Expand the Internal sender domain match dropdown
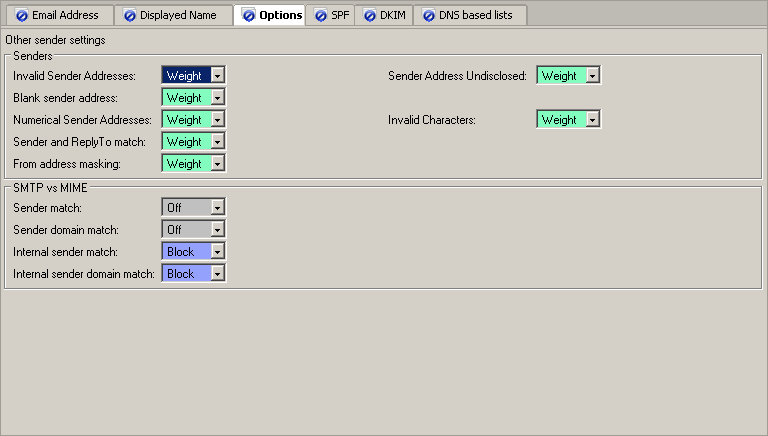Image resolution: width=768 pixels, height=436 pixels. pos(217,274)
